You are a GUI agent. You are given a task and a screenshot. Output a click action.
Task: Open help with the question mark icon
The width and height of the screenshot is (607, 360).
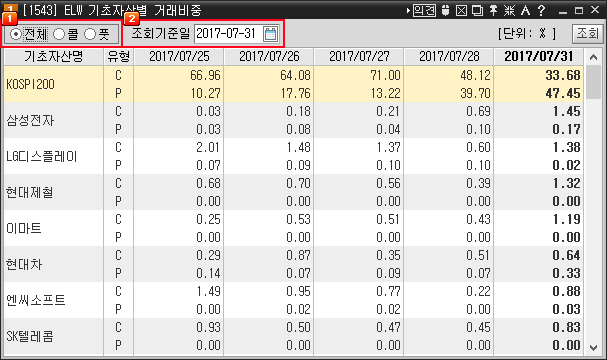(541, 10)
